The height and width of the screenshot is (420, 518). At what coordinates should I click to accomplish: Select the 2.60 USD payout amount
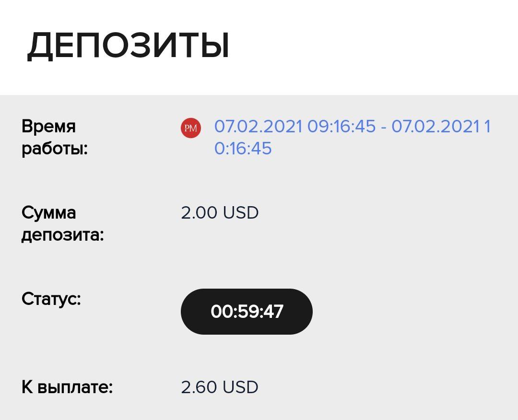(220, 387)
